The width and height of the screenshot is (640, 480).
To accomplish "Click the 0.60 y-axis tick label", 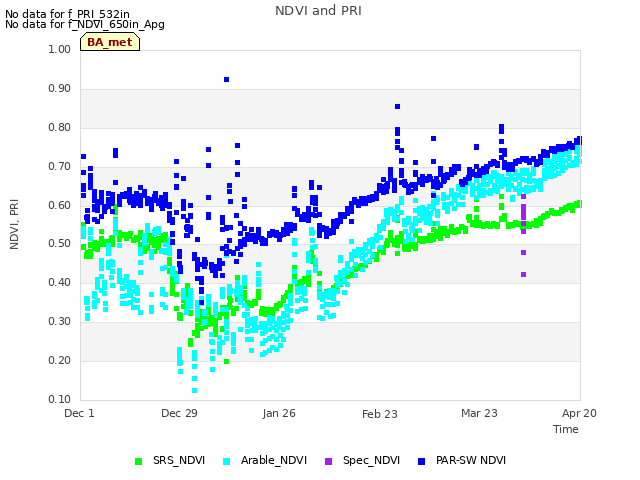I will (60, 205).
